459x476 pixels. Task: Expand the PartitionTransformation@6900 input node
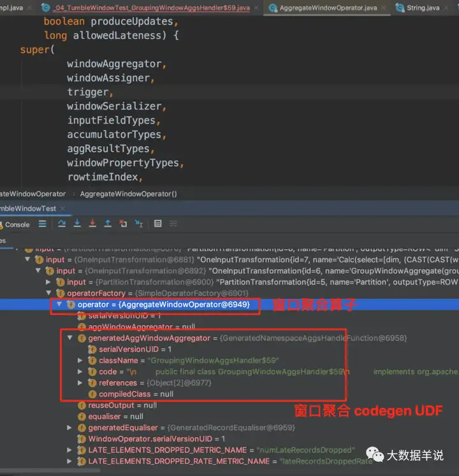point(48,282)
